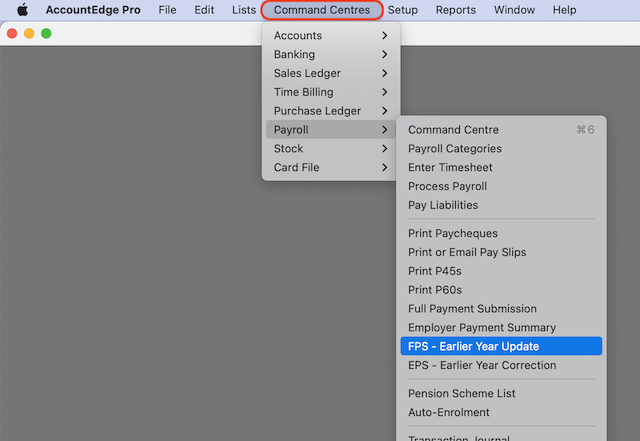This screenshot has width=640, height=441.
Task: Open the Help menu
Action: (564, 10)
